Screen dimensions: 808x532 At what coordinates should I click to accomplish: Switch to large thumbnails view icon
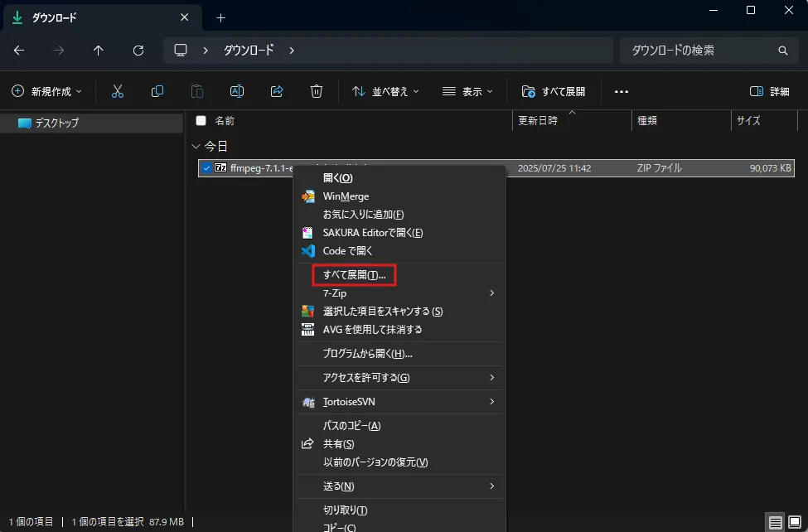tap(795, 522)
